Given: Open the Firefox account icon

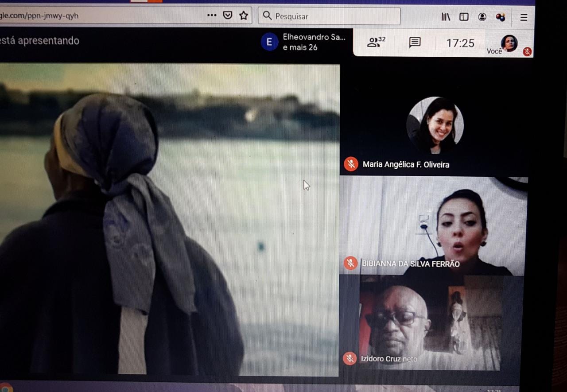Looking at the screenshot, I should click(x=482, y=17).
